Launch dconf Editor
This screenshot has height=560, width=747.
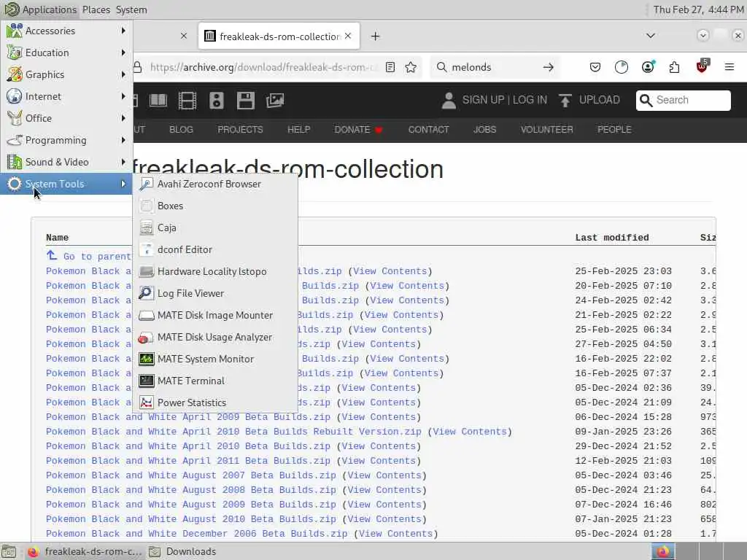coord(215,249)
